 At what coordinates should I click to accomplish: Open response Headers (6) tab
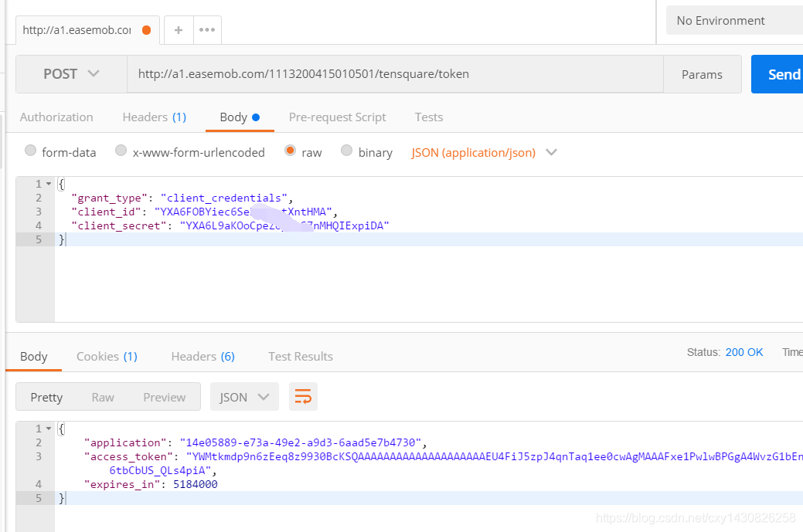[x=202, y=357]
